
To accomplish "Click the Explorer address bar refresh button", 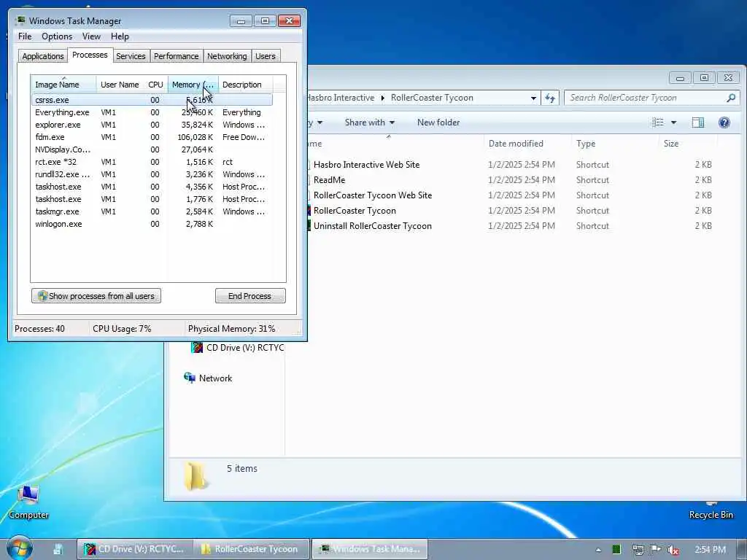I will (x=550, y=98).
